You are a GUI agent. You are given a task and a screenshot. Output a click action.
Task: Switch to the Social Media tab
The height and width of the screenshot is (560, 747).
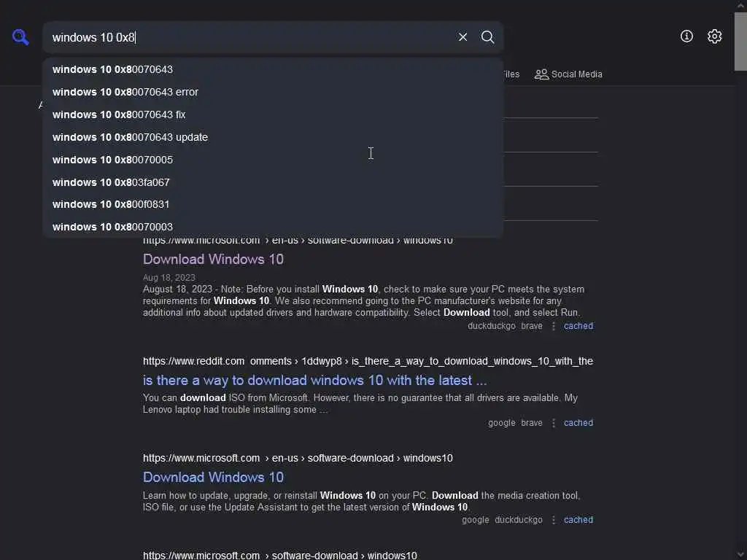tap(568, 74)
